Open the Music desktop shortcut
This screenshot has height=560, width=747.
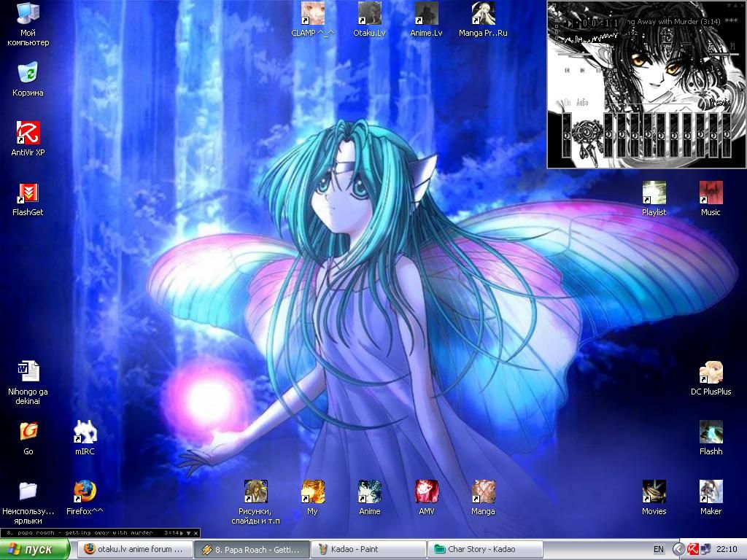(711, 198)
